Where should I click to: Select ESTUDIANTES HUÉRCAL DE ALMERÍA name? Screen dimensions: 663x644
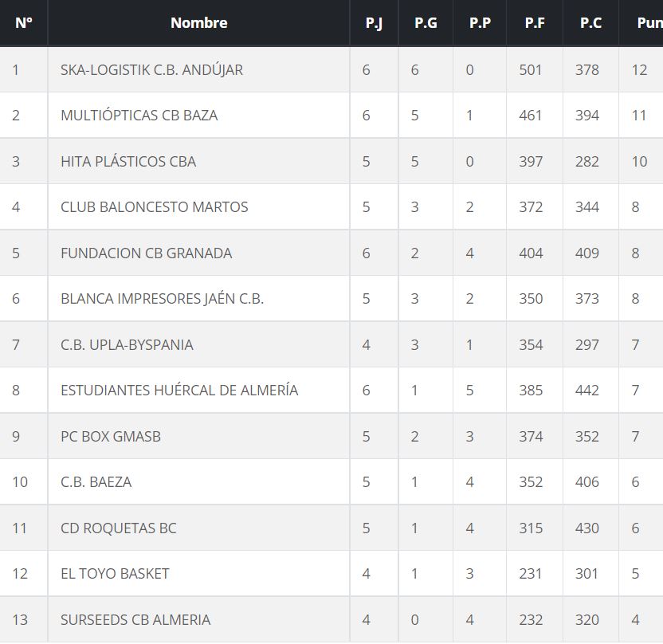pyautogui.click(x=179, y=391)
